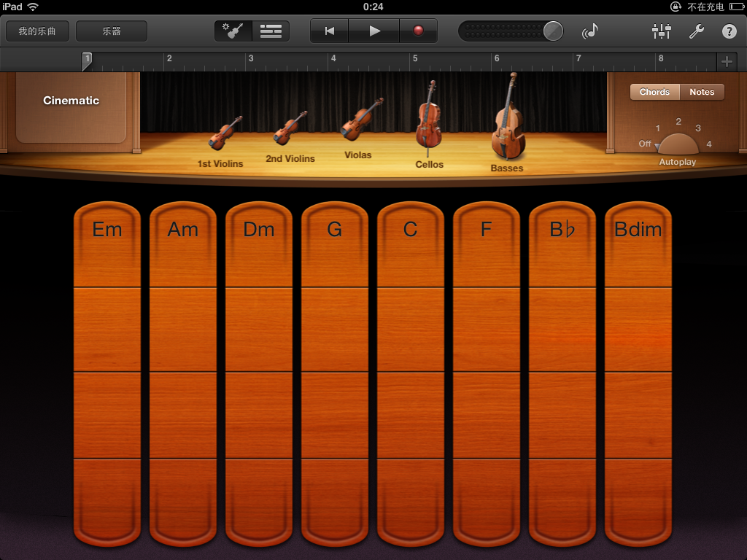Select the Cellos instrument on stage

429,120
